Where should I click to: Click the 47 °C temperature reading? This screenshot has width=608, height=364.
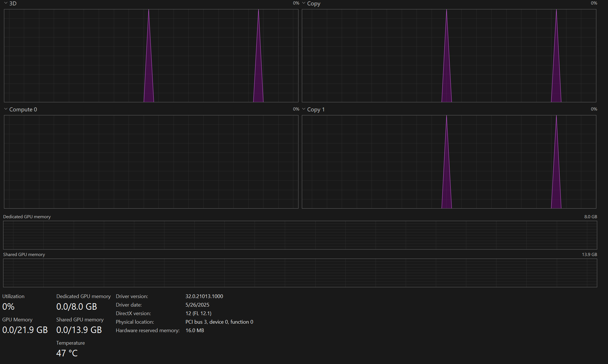(67, 353)
